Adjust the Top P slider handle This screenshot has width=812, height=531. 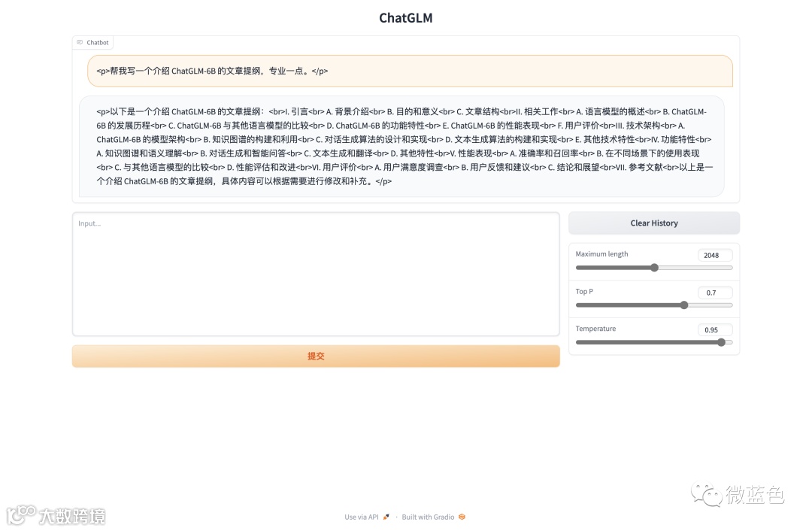click(x=684, y=305)
